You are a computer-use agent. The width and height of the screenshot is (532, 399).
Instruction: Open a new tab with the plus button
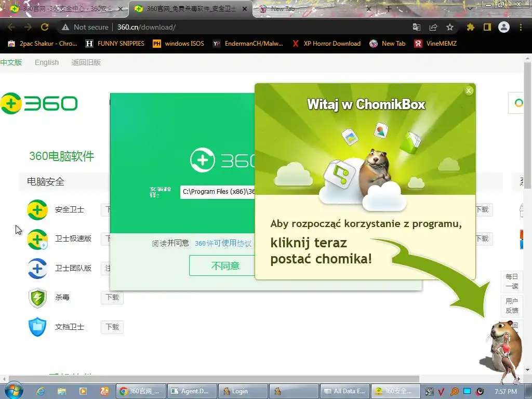coord(389,9)
